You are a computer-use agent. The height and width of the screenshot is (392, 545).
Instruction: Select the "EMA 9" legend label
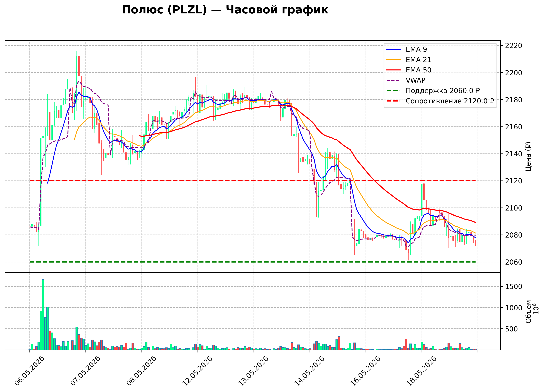click(416, 49)
